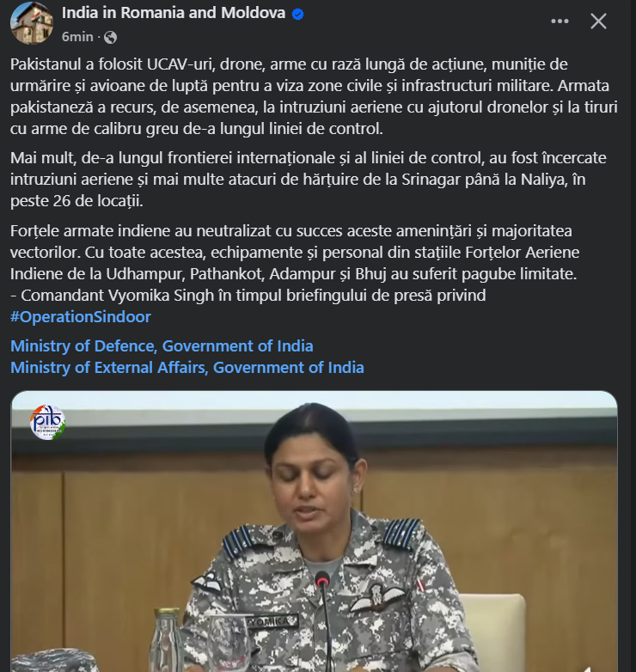
Task: Click the paragraph starting with Pakistanul a folosit
Action: coord(314,96)
